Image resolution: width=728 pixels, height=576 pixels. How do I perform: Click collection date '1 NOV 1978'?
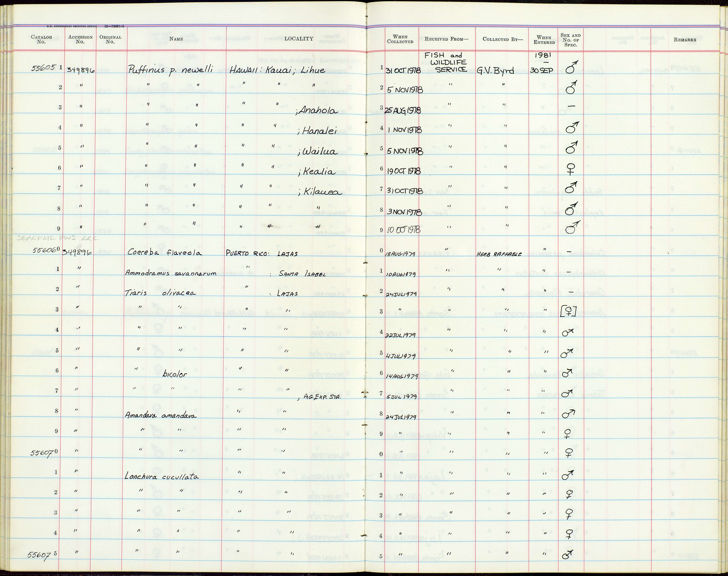404,130
